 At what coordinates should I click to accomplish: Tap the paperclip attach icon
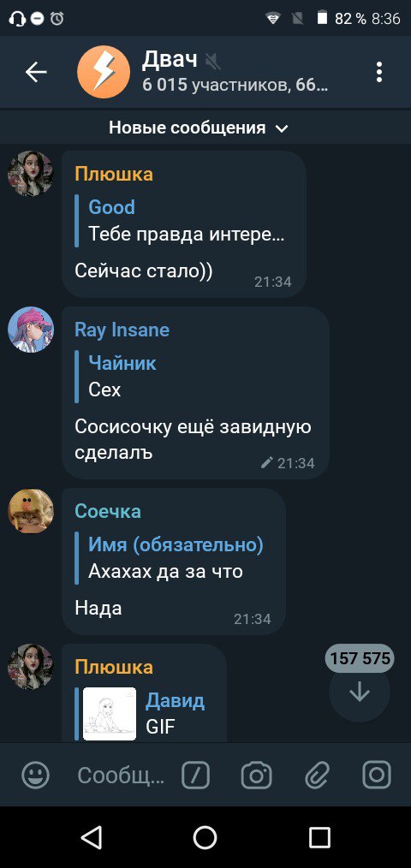pyautogui.click(x=318, y=775)
